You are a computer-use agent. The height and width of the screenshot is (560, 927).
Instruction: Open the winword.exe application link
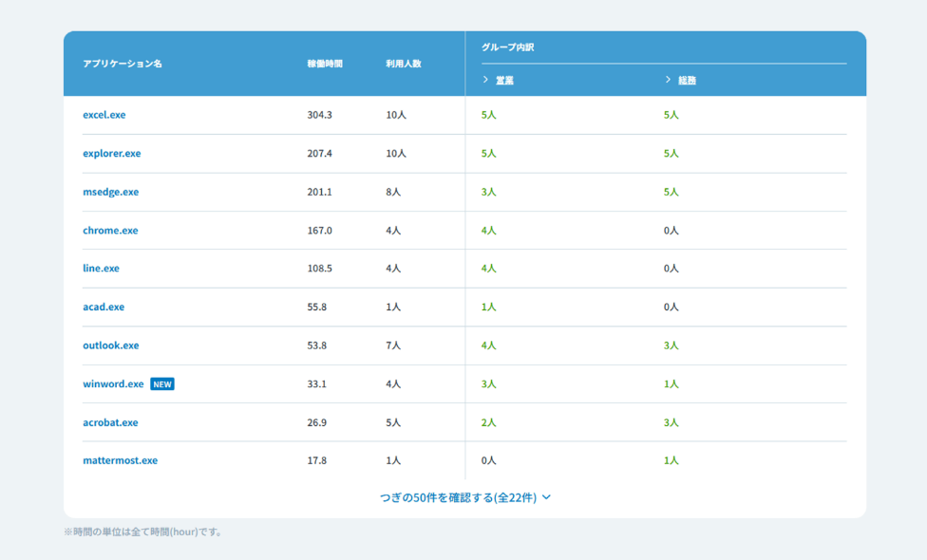coord(112,383)
